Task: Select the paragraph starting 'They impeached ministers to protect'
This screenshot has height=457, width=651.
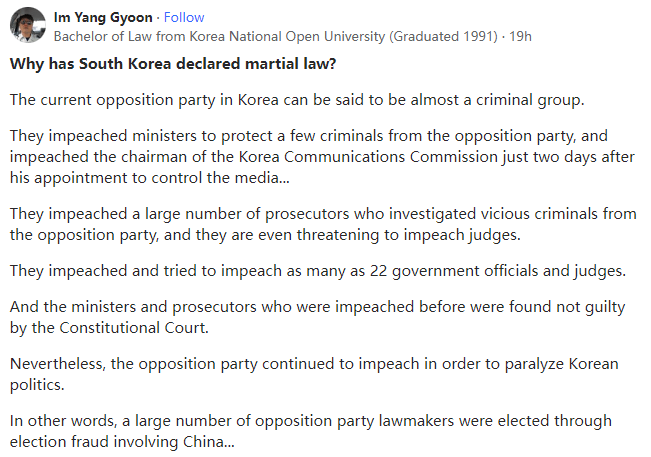Action: 322,157
